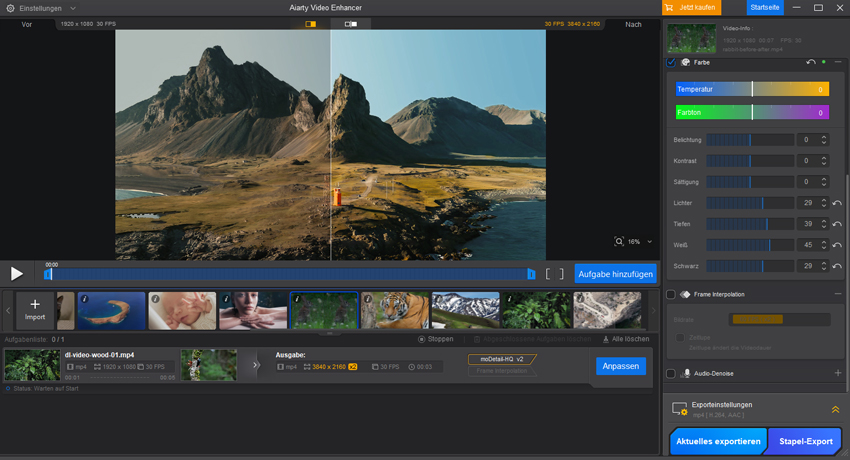Click the Kontrast slider
The width and height of the screenshot is (850, 460).
tap(750, 161)
